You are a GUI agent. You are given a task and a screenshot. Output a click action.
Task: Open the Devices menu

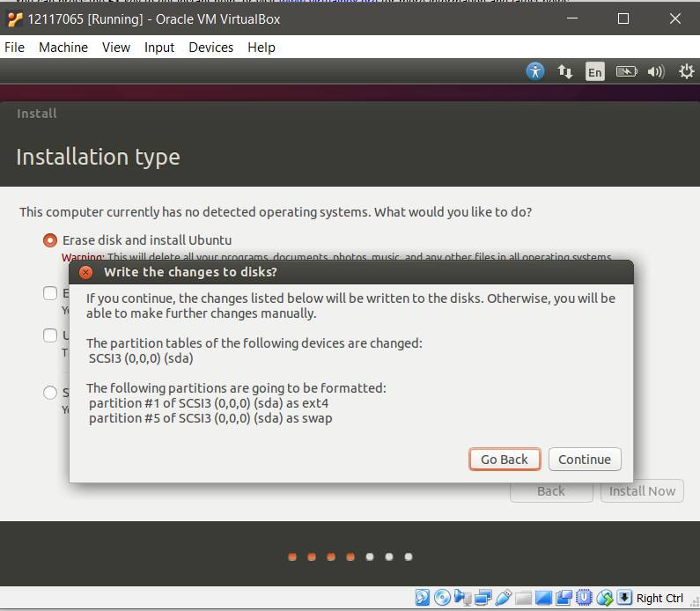(x=211, y=48)
